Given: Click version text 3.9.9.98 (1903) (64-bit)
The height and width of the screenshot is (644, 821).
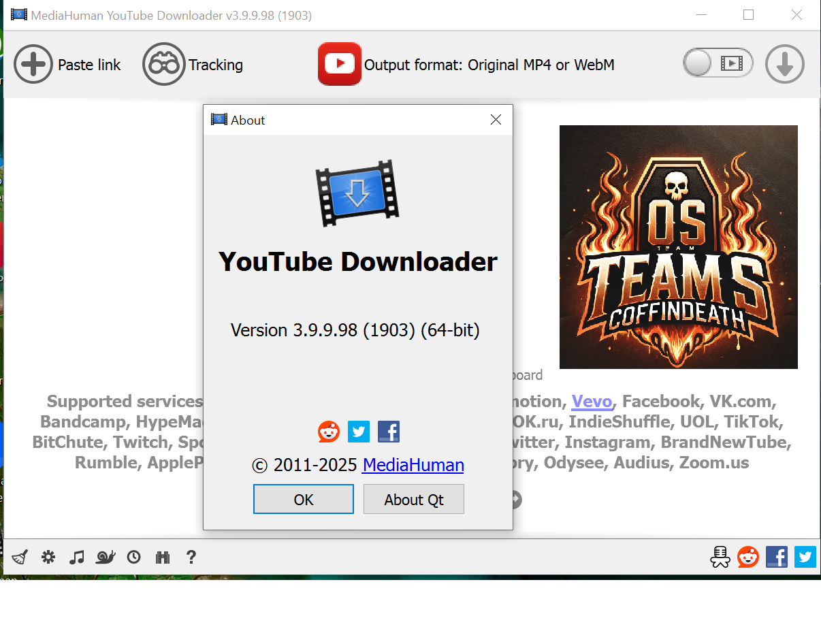Looking at the screenshot, I should tap(355, 330).
